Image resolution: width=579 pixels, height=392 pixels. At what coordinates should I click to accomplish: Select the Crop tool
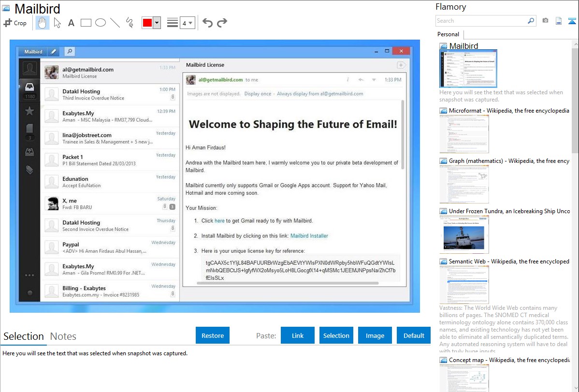[x=15, y=23]
